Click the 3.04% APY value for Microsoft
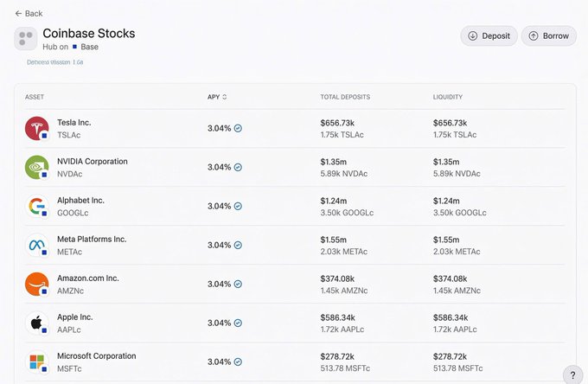The image size is (588, 384). coord(219,362)
